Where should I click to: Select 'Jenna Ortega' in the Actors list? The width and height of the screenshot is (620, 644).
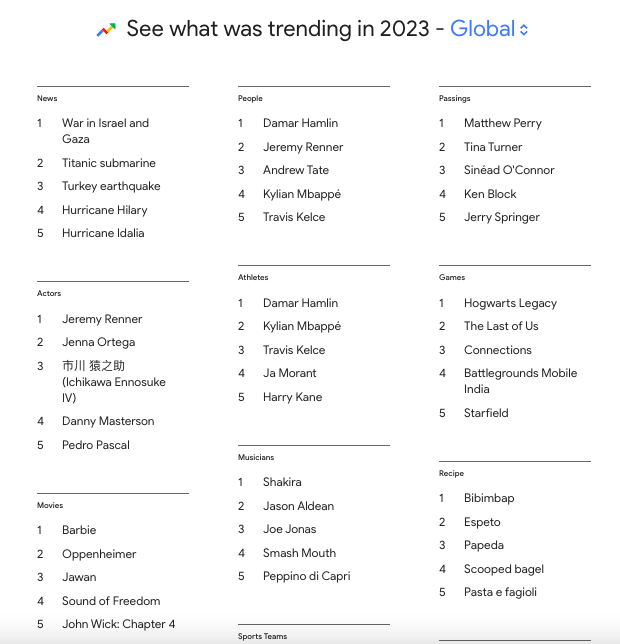pyautogui.click(x=99, y=342)
